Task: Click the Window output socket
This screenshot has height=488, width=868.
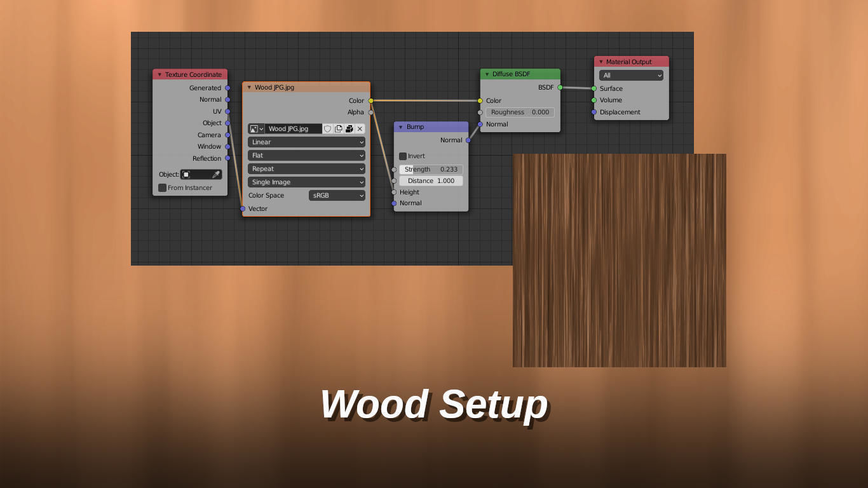Action: coord(227,147)
